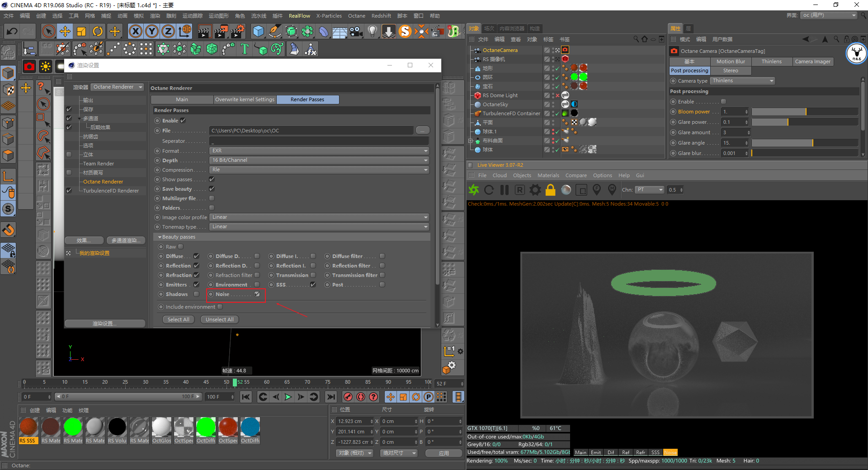Open the Tonemap type dropdown
Viewport: 868px width, 470px height.
[319, 227]
